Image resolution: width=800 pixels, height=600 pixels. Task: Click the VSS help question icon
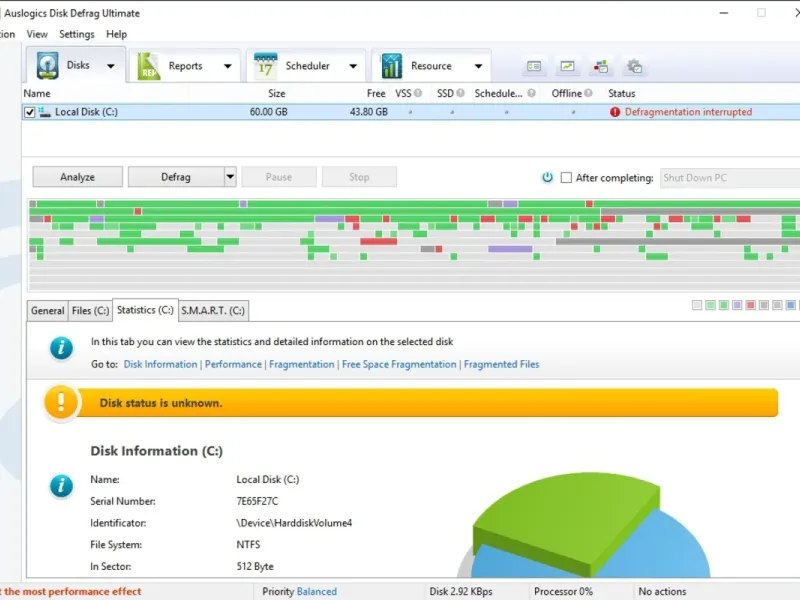pyautogui.click(x=418, y=93)
